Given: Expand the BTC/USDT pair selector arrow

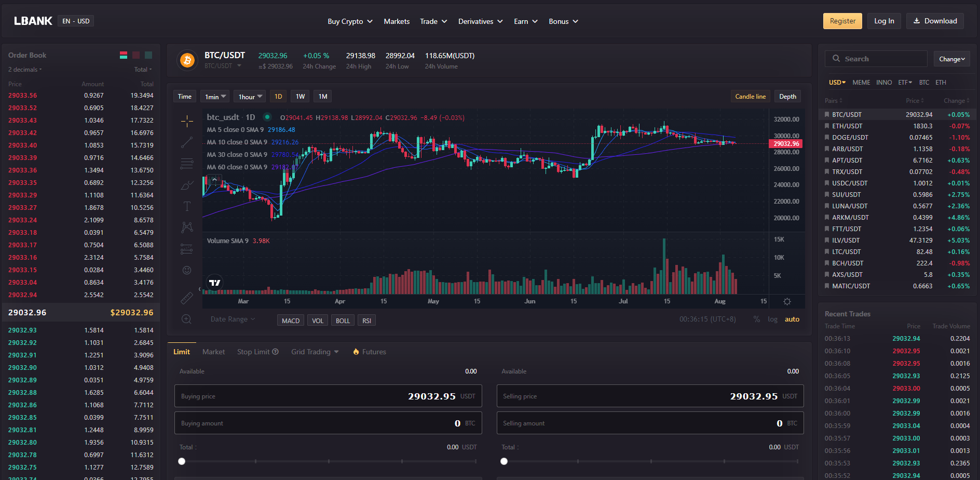Looking at the screenshot, I should click(x=239, y=65).
